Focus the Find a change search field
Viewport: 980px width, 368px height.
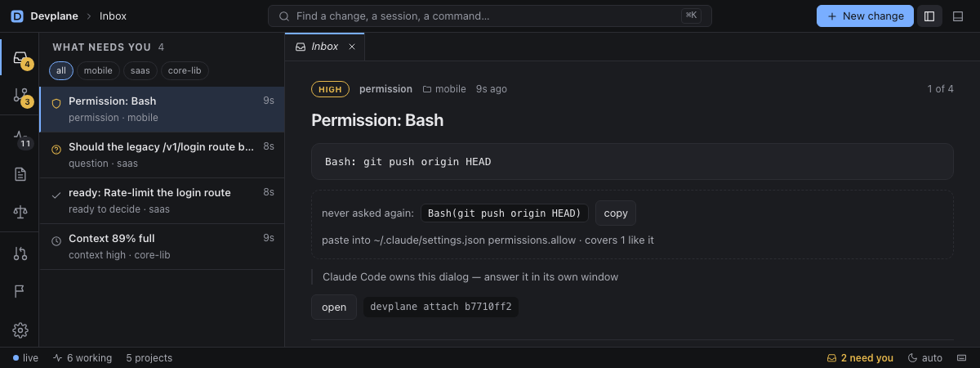click(x=490, y=16)
